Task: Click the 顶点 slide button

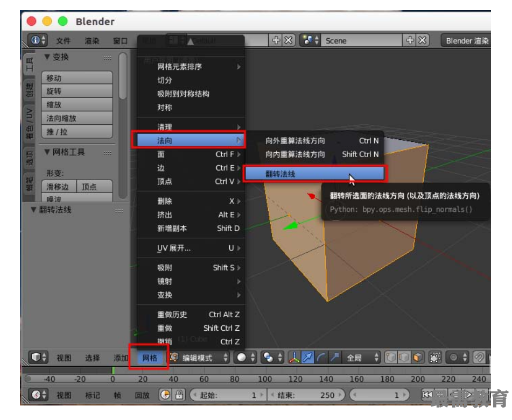Action: 95,187
